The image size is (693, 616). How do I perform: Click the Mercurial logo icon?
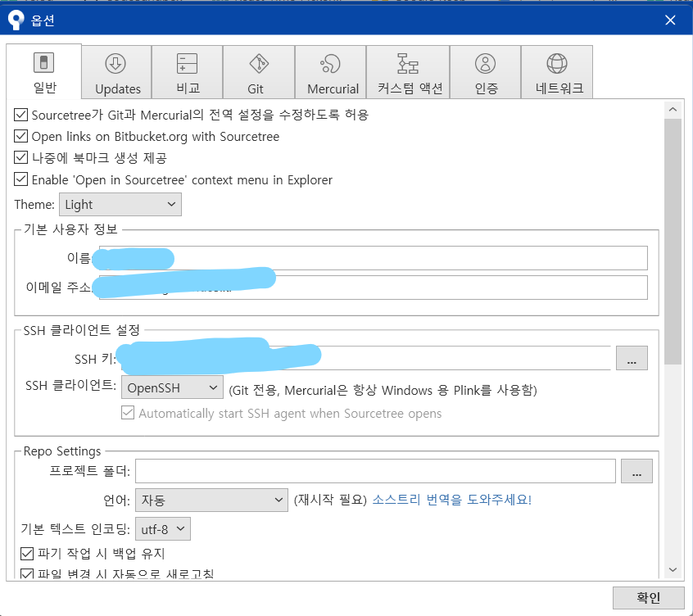click(x=330, y=64)
